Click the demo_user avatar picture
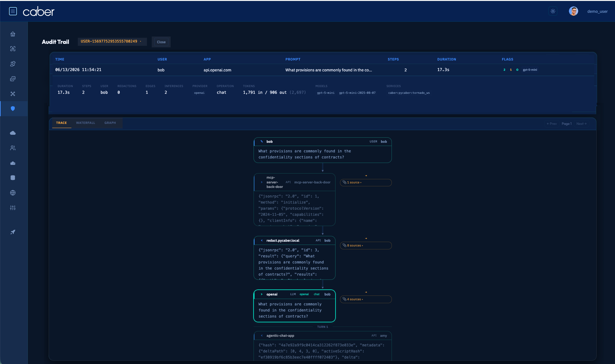The image size is (615, 364). pyautogui.click(x=573, y=11)
